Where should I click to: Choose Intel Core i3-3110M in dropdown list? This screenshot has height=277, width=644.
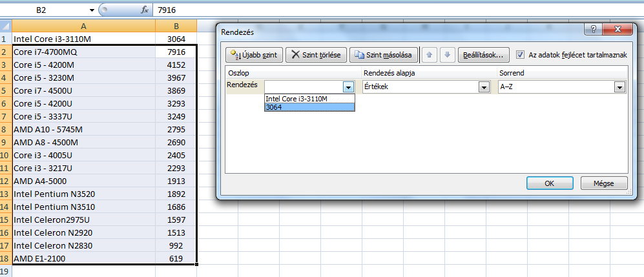click(309, 99)
